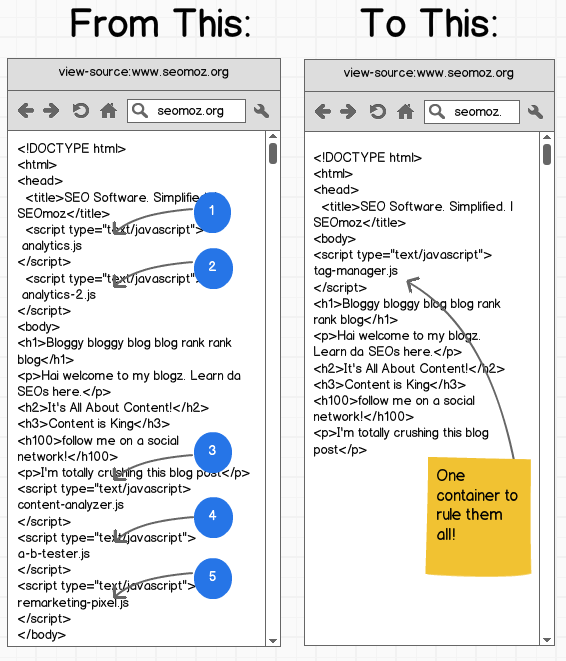Click wrench settings icon in left browser
Image resolution: width=566 pixels, height=661 pixels.
[x=261, y=111]
